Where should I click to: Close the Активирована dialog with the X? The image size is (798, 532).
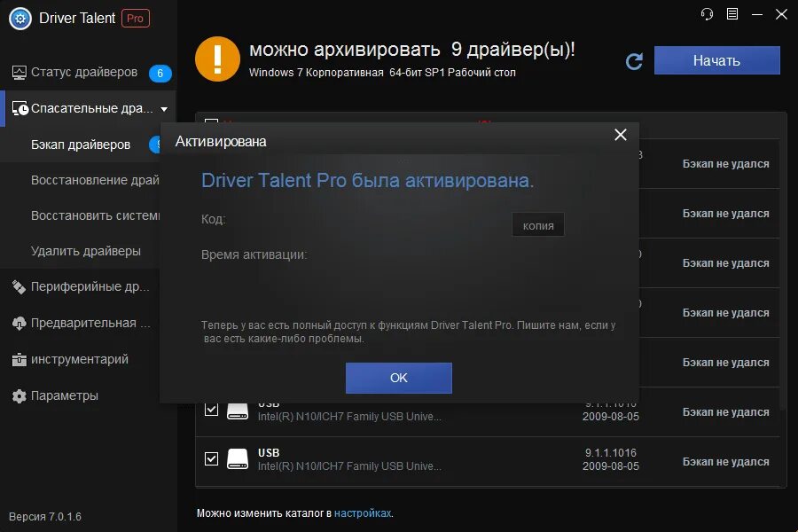point(621,135)
